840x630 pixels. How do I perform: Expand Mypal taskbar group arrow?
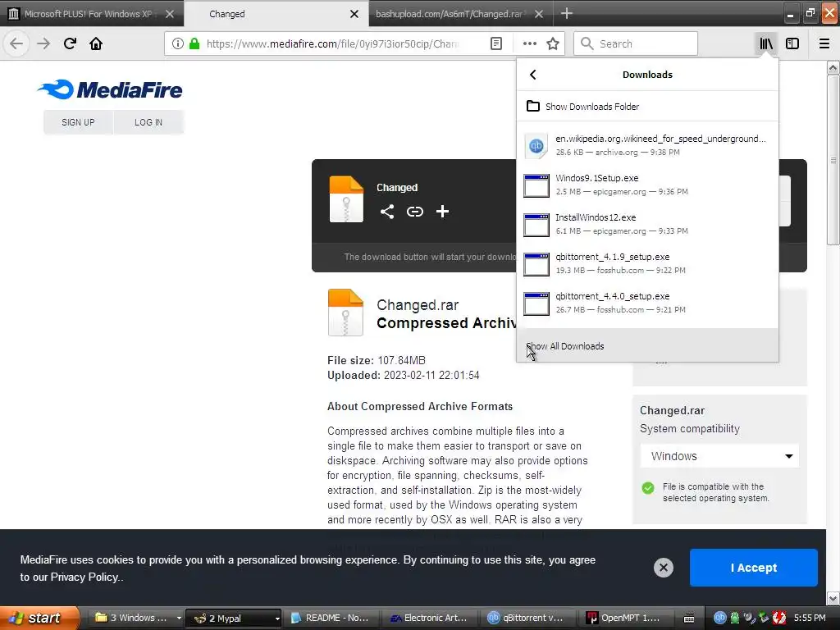277,619
